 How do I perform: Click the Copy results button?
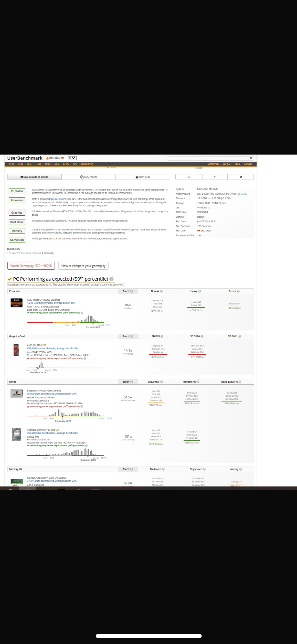coord(89,177)
